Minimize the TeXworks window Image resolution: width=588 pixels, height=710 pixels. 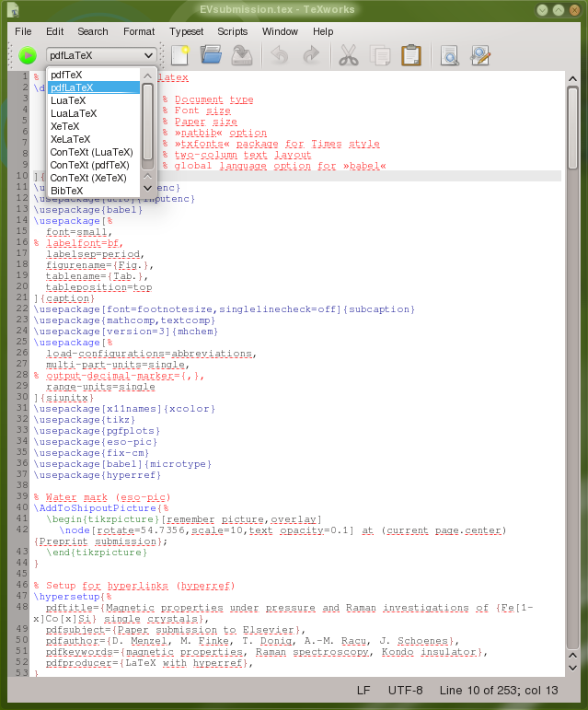tap(542, 9)
